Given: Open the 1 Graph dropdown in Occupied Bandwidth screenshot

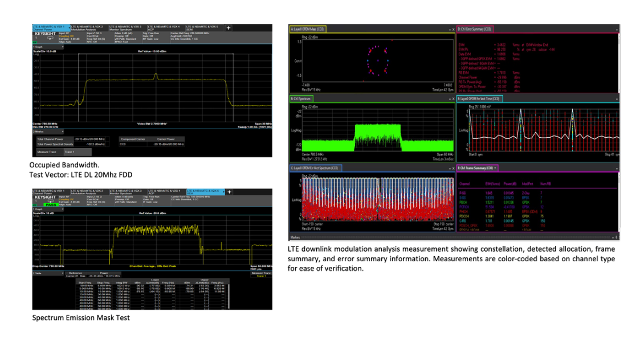Looking at the screenshot, I should click(x=48, y=47).
